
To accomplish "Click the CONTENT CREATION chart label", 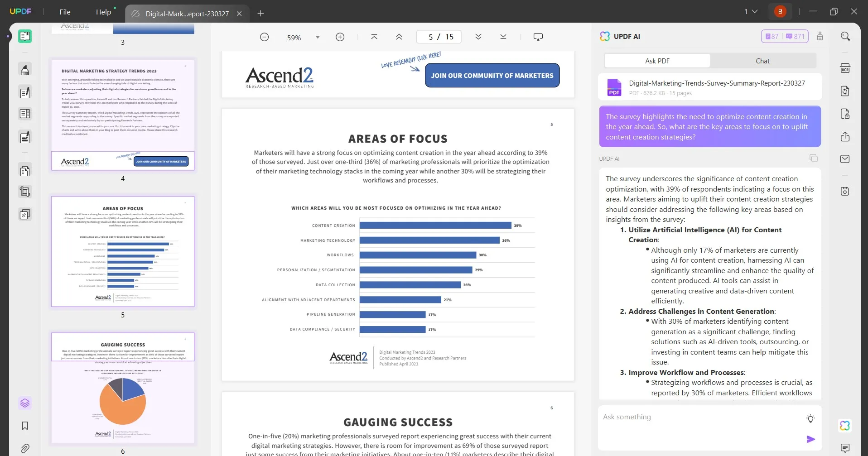I will (x=334, y=226).
